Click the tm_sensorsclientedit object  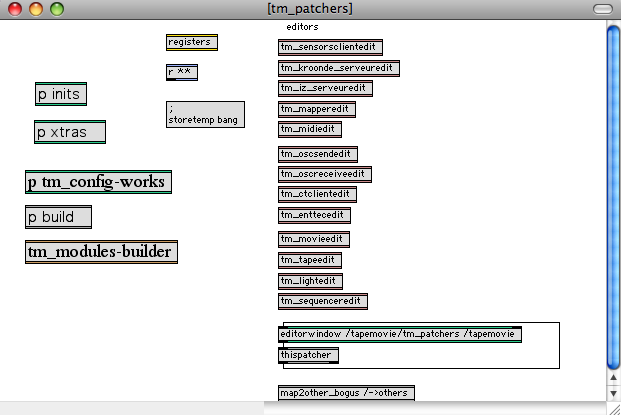330,47
